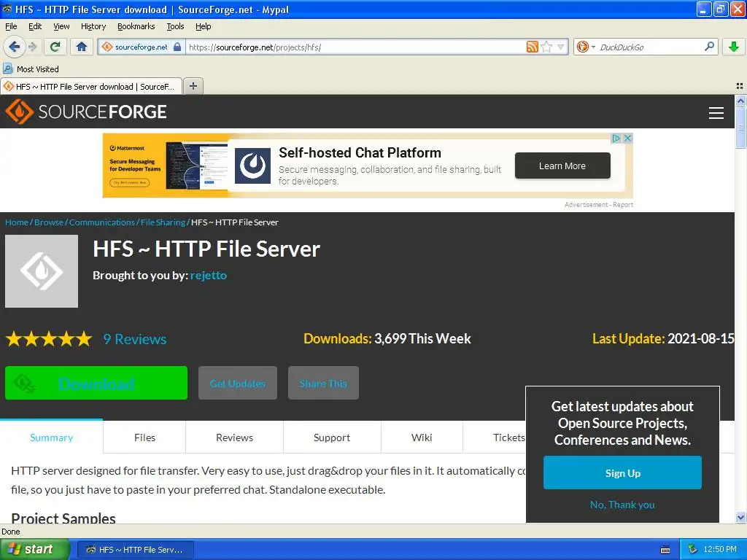Click the URL address field
747x560 pixels.
(356, 47)
